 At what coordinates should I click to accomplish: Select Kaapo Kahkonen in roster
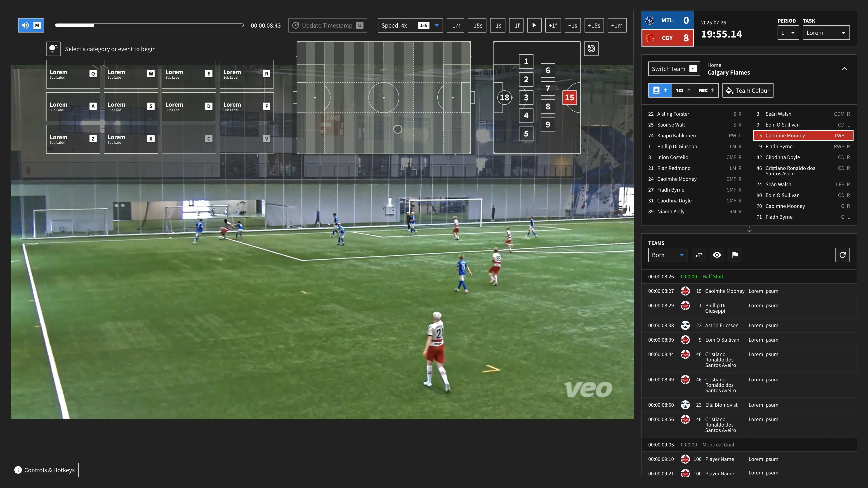pos(695,135)
